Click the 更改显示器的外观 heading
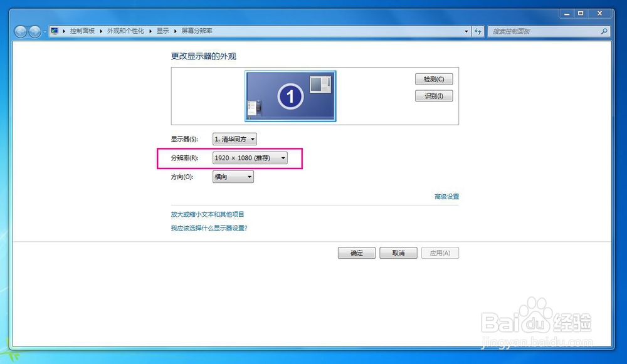 (204, 56)
